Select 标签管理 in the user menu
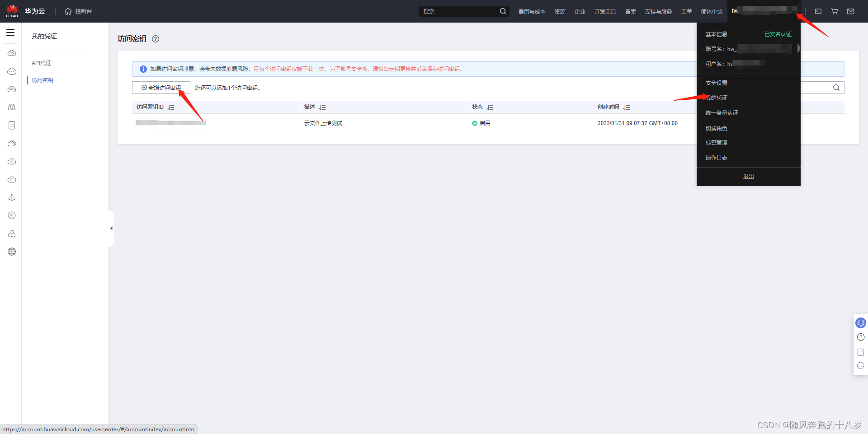 [x=717, y=143]
